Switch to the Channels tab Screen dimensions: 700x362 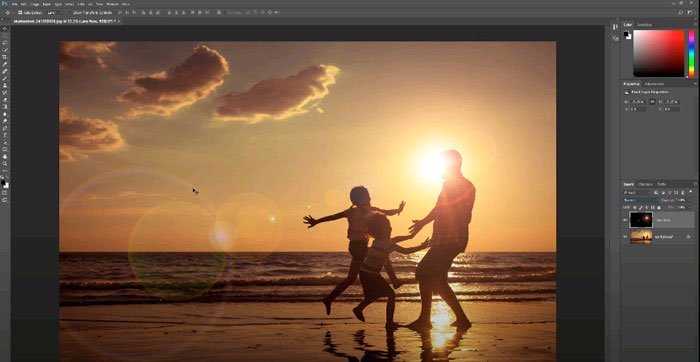(x=645, y=184)
